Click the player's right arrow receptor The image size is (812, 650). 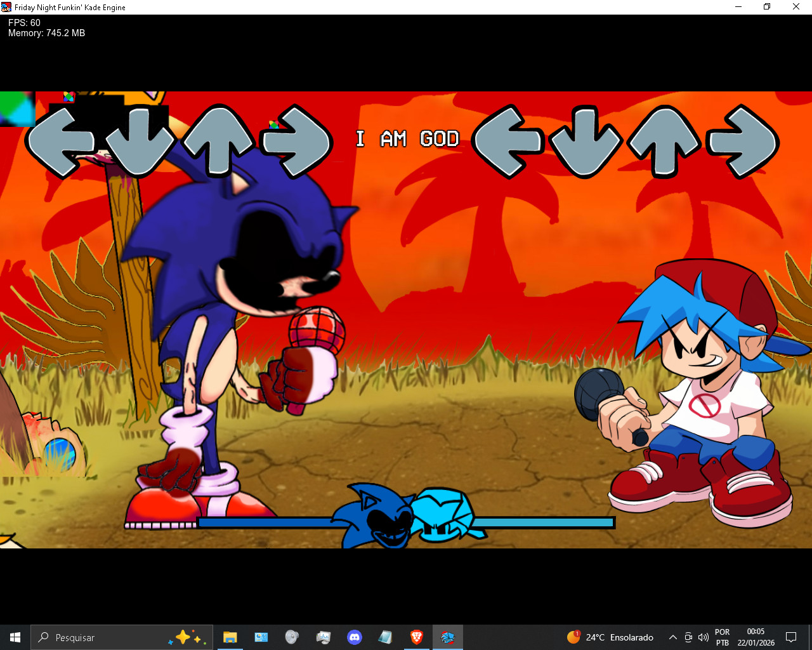pyautogui.click(x=743, y=141)
